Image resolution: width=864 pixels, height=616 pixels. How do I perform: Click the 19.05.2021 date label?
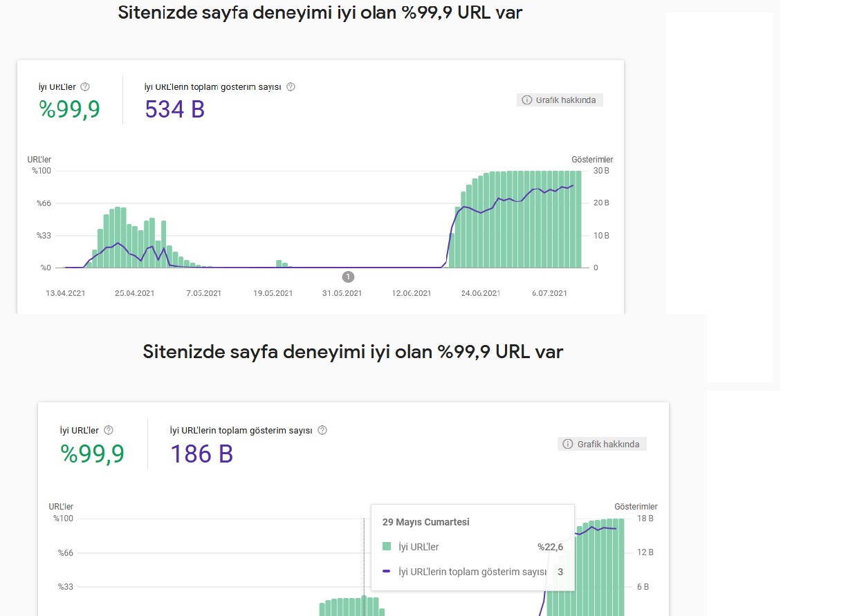pos(273,293)
